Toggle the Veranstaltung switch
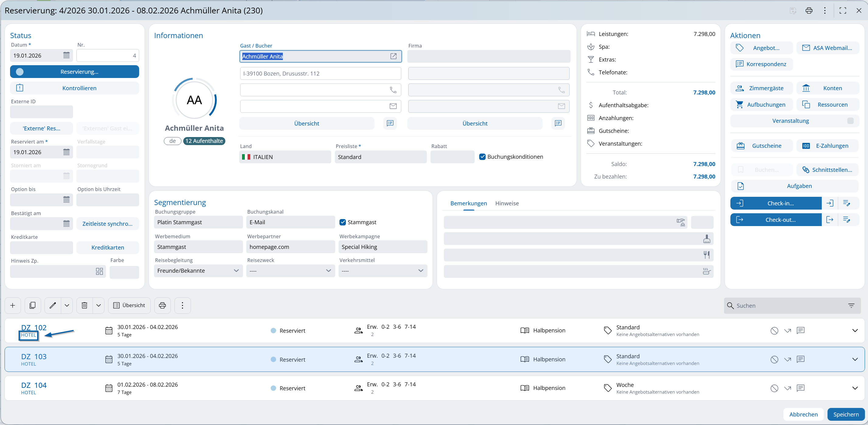The height and width of the screenshot is (425, 868). (850, 121)
